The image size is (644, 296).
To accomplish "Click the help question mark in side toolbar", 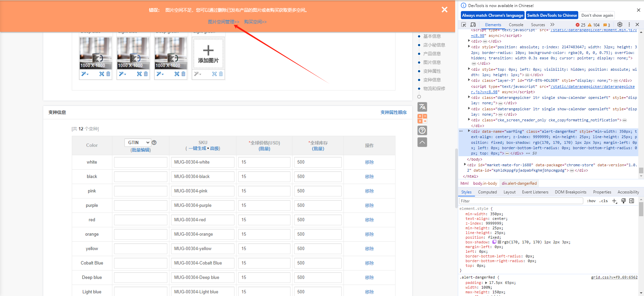I will pyautogui.click(x=422, y=130).
